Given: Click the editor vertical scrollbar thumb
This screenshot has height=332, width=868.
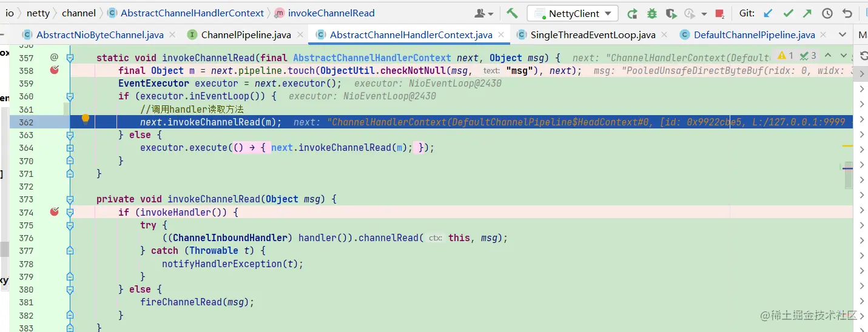Looking at the screenshot, I should (x=848, y=175).
